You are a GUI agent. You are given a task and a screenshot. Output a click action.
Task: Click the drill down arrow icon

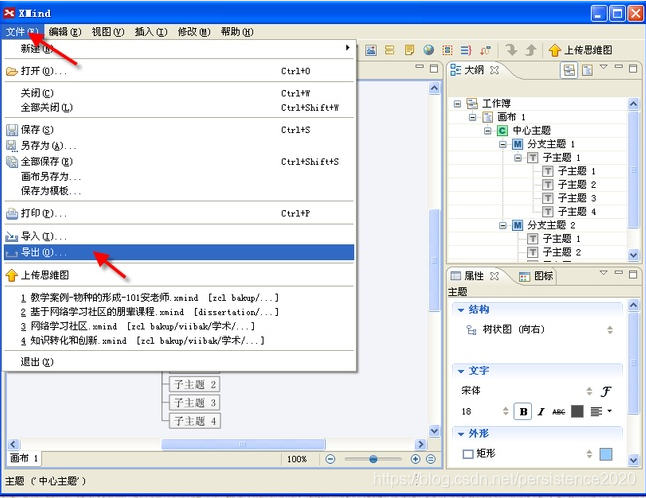point(511,50)
